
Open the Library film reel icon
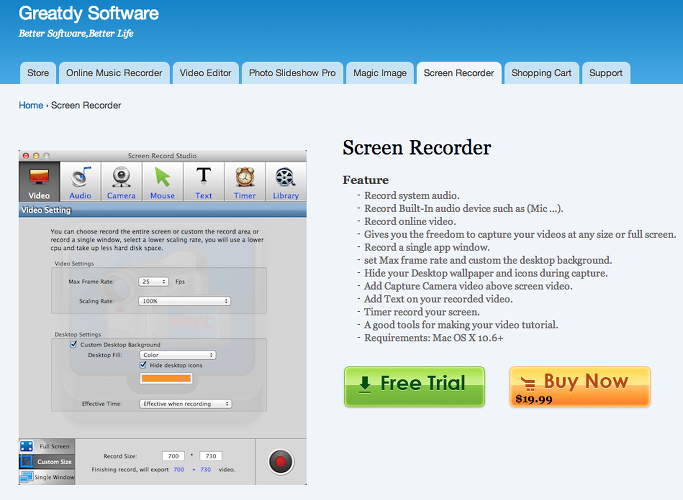tap(286, 181)
